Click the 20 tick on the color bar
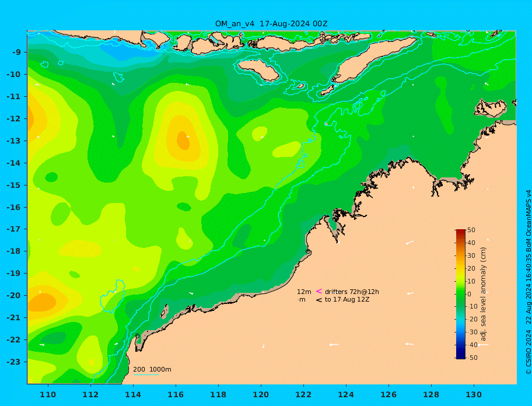 point(471,268)
